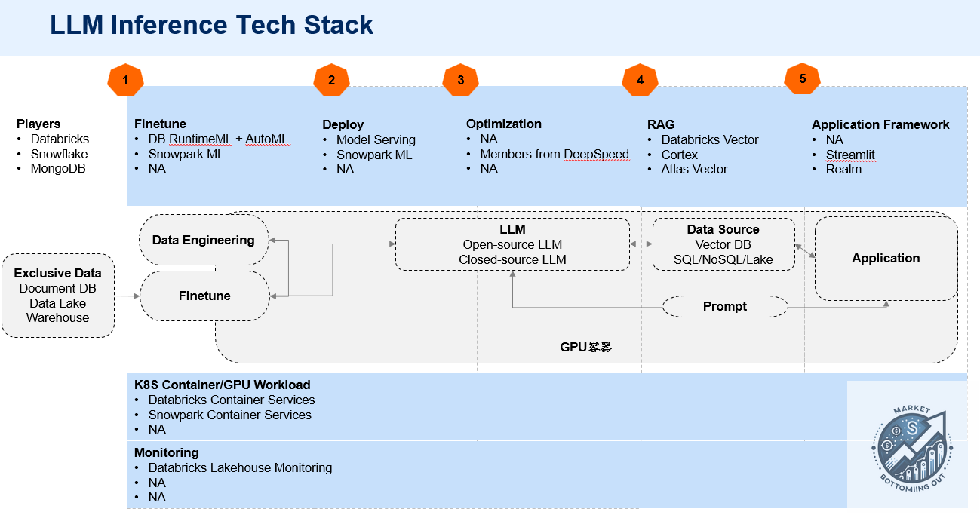Viewport: 980px width, 515px height.
Task: Click "MongoDB" in the Players list
Action: (58, 169)
